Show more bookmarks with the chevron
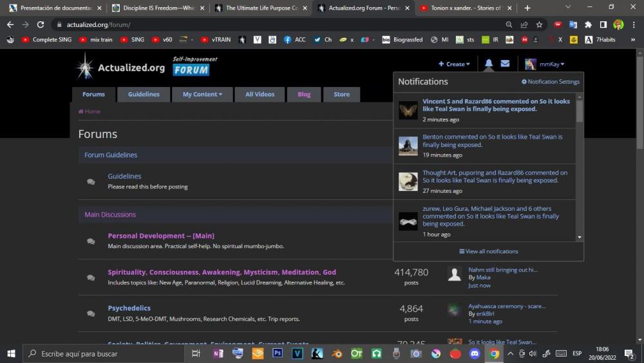Screen dimensions: 644x363 [633, 40]
